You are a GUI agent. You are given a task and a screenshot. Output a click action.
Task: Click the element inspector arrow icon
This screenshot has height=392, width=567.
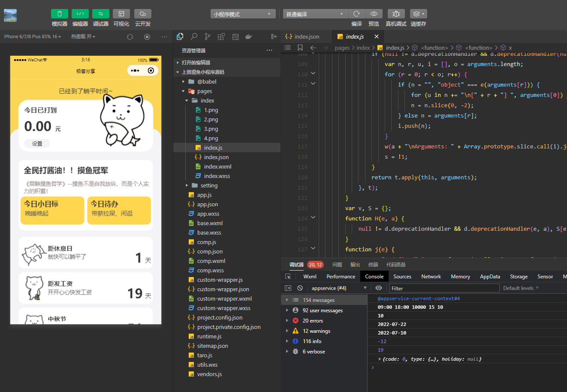click(288, 277)
